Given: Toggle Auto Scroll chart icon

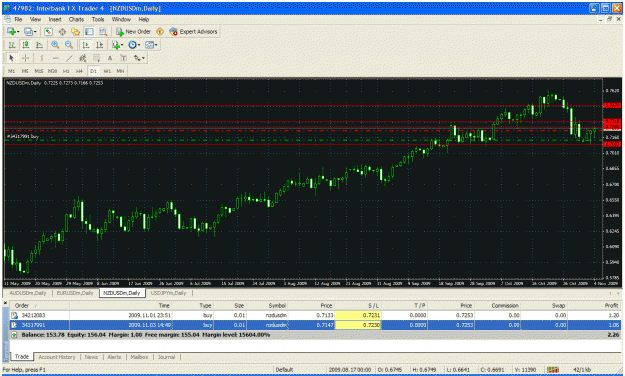Looking at the screenshot, I should click(x=85, y=45).
